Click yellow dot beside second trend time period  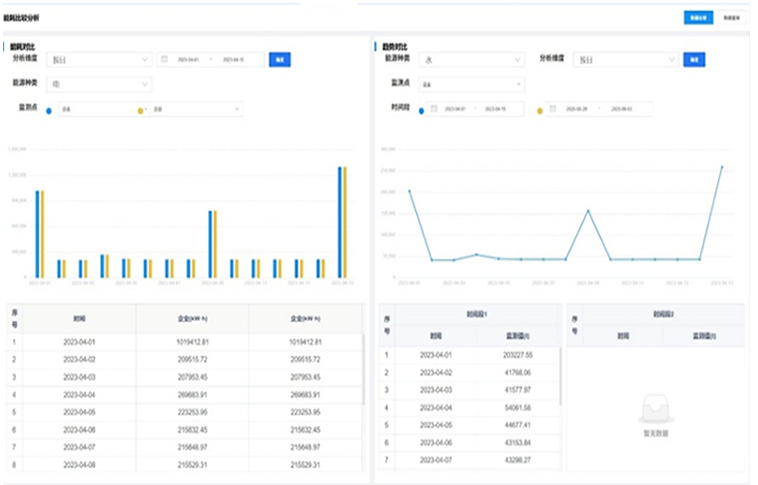click(x=540, y=109)
